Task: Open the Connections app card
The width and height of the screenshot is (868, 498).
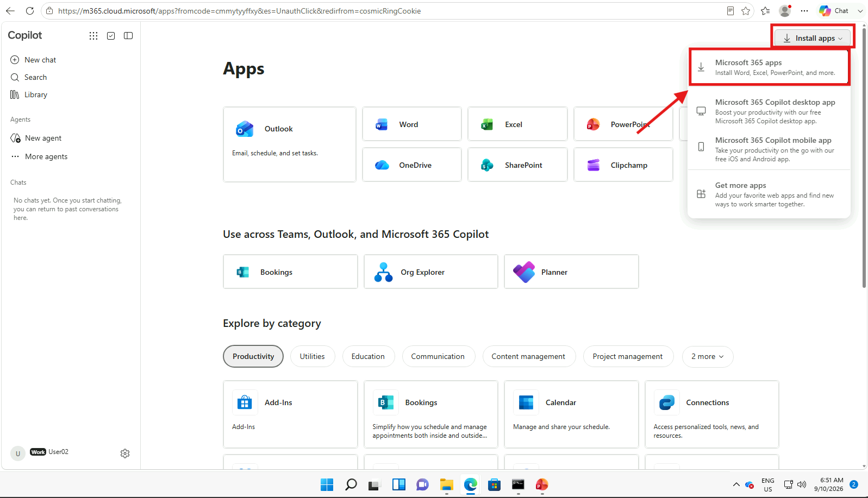Action: point(712,414)
